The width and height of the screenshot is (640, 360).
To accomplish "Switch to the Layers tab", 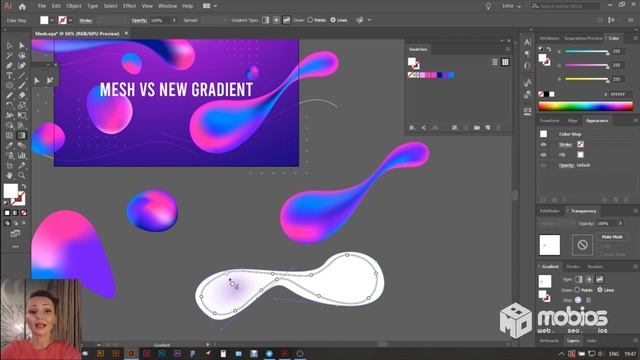I will 573,340.
